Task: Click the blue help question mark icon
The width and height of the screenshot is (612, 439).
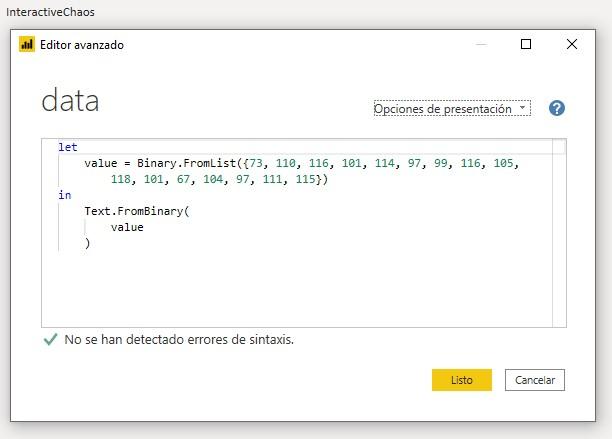Action: (x=557, y=108)
